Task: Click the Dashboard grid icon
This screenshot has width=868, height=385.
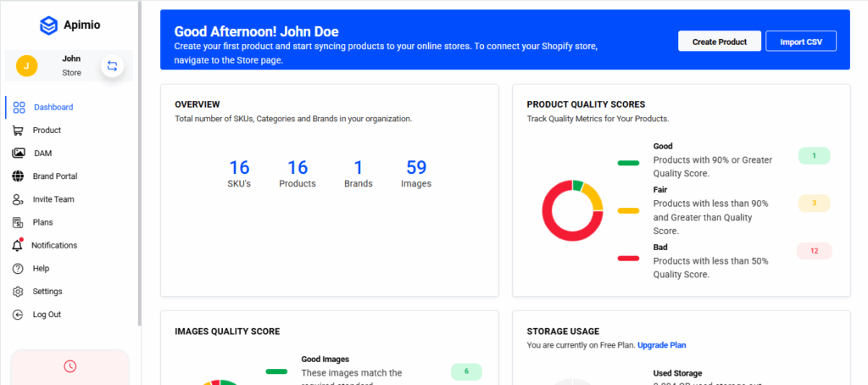Action: (x=19, y=108)
